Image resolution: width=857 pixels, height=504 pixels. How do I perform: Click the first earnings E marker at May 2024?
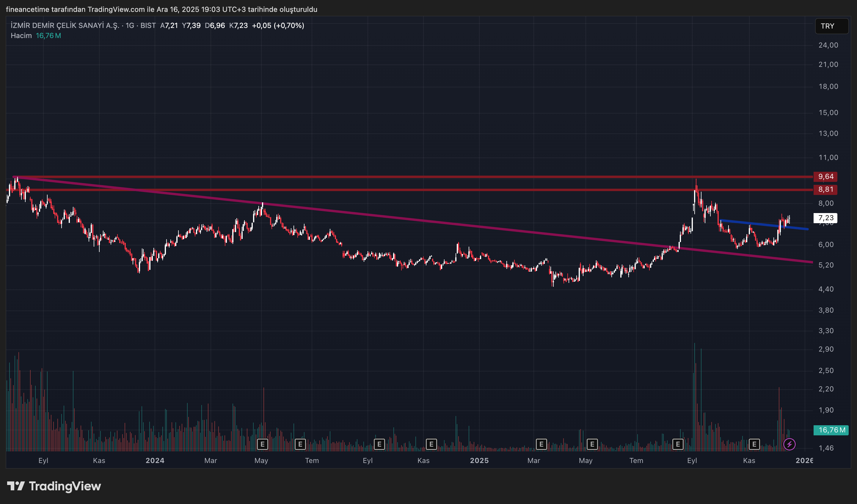(x=262, y=444)
